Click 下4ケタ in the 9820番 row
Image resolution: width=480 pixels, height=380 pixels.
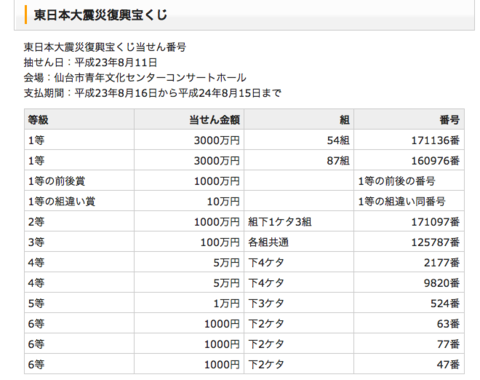pos(266,283)
